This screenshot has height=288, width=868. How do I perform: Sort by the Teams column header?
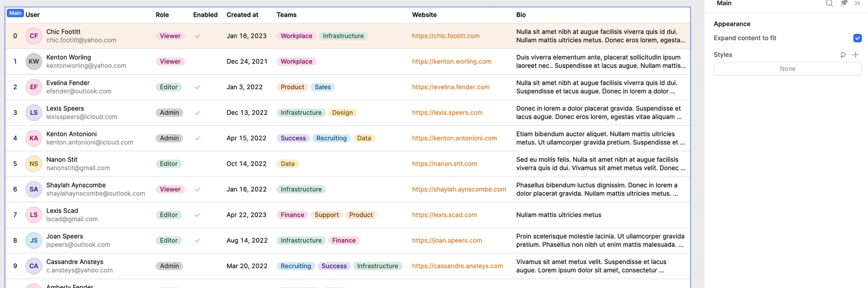pos(287,15)
